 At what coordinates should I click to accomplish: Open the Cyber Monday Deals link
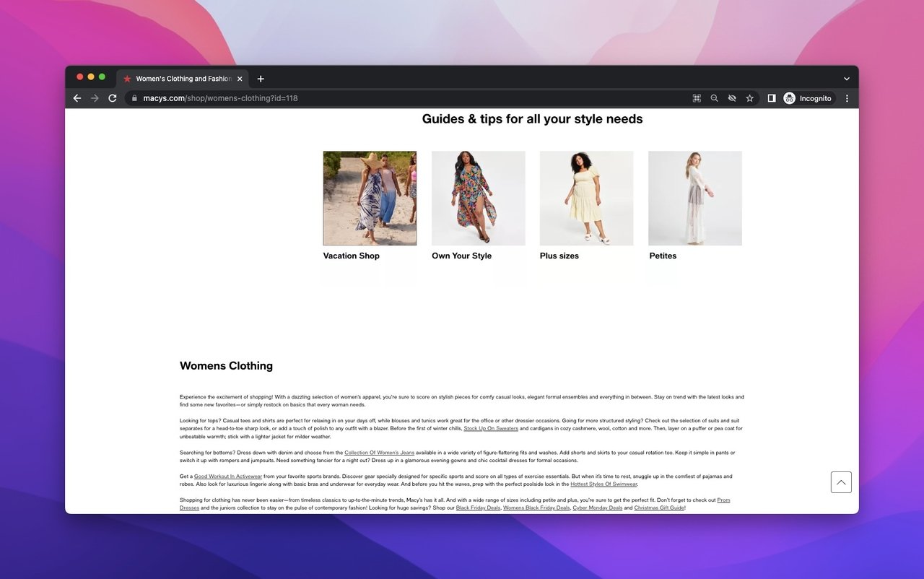[x=598, y=508]
